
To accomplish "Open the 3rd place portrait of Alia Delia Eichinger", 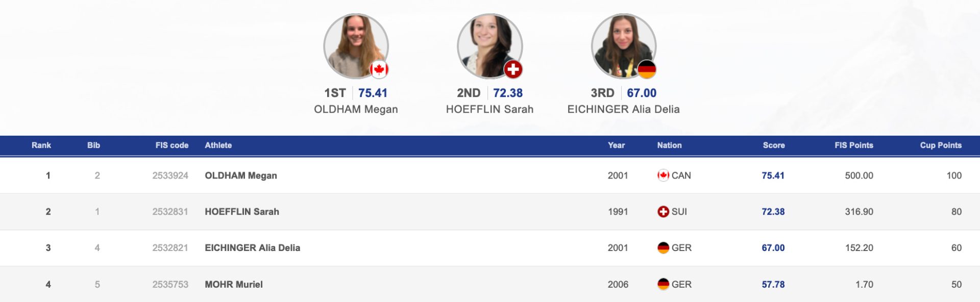I will [x=624, y=46].
